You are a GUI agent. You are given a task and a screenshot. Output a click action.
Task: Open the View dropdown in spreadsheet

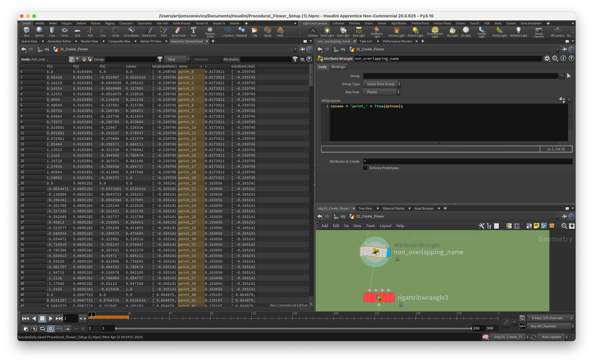[177, 59]
